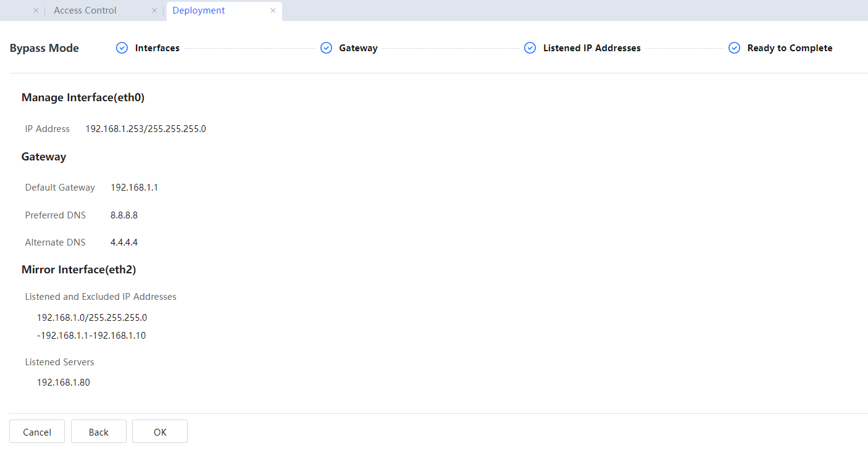Click the Ready to Complete checkmark icon
The width and height of the screenshot is (868, 451).
tap(734, 48)
